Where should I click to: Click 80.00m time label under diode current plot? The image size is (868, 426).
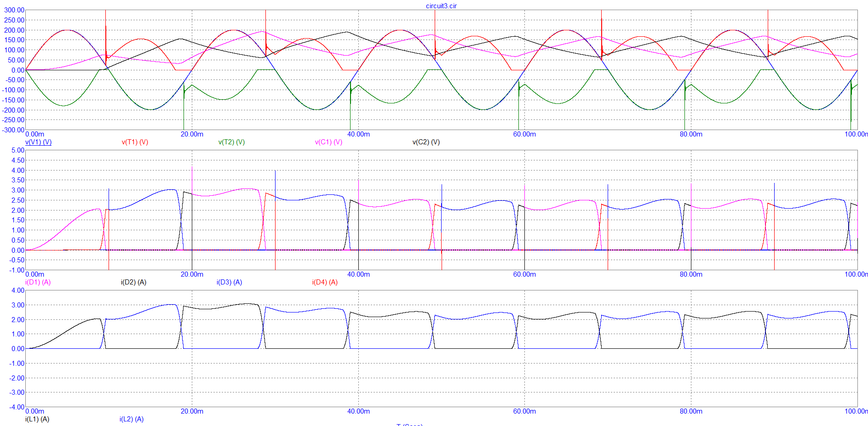[691, 274]
